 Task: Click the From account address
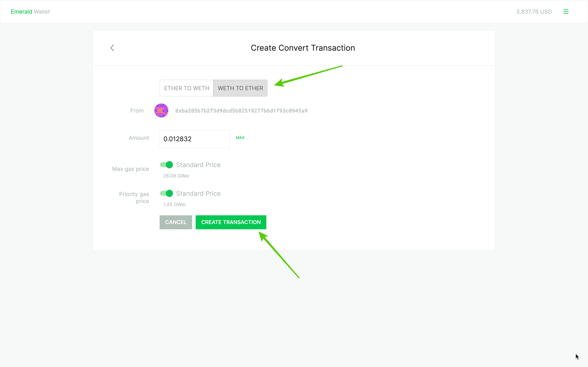[x=241, y=111]
